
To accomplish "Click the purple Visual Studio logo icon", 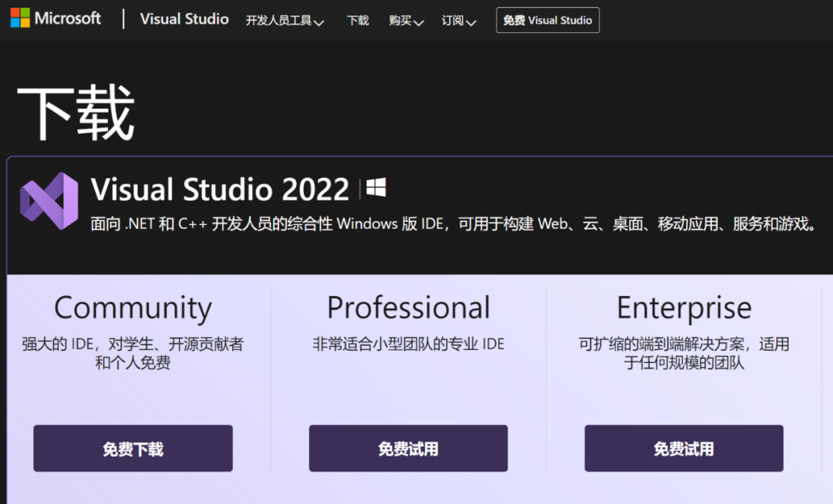I will coord(49,200).
